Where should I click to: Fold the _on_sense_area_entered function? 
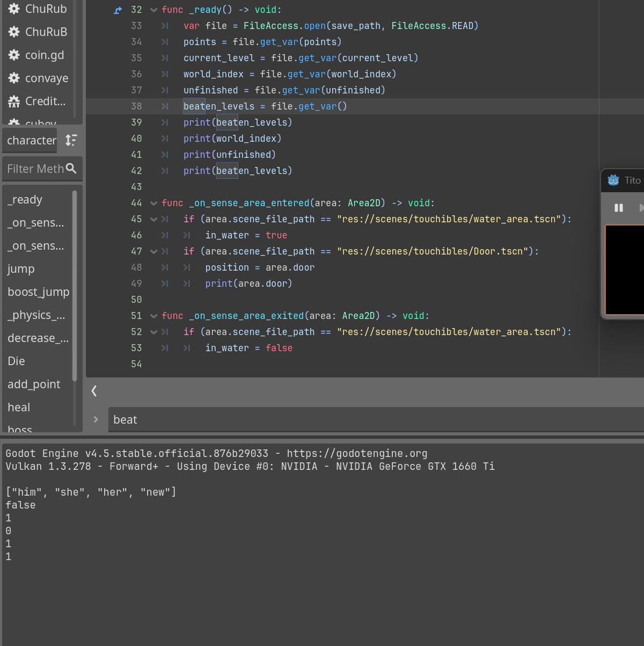coord(154,204)
